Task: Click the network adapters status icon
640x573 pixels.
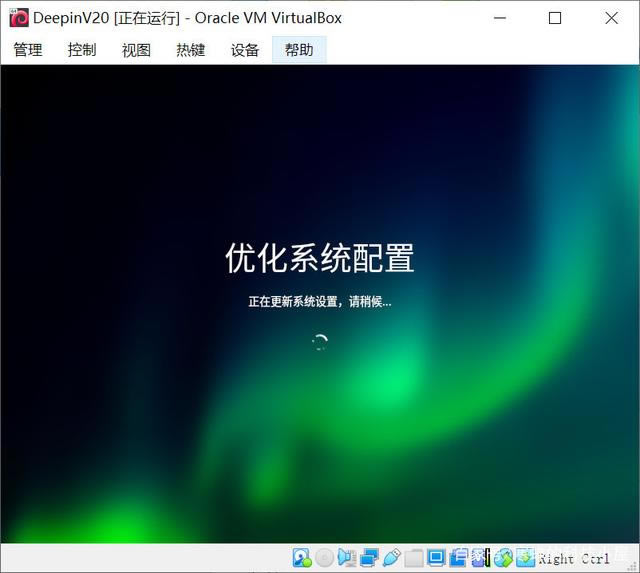Action: coord(369,558)
